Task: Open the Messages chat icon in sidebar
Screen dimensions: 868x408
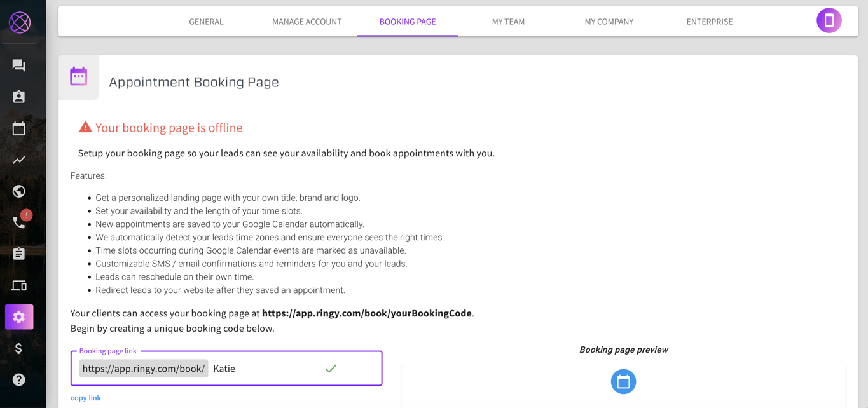Action: tap(18, 65)
